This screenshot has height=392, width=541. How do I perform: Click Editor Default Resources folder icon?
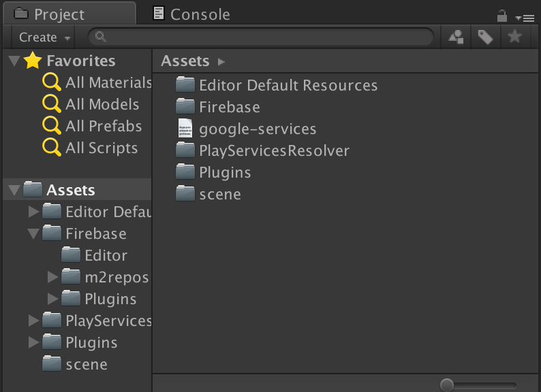point(185,84)
